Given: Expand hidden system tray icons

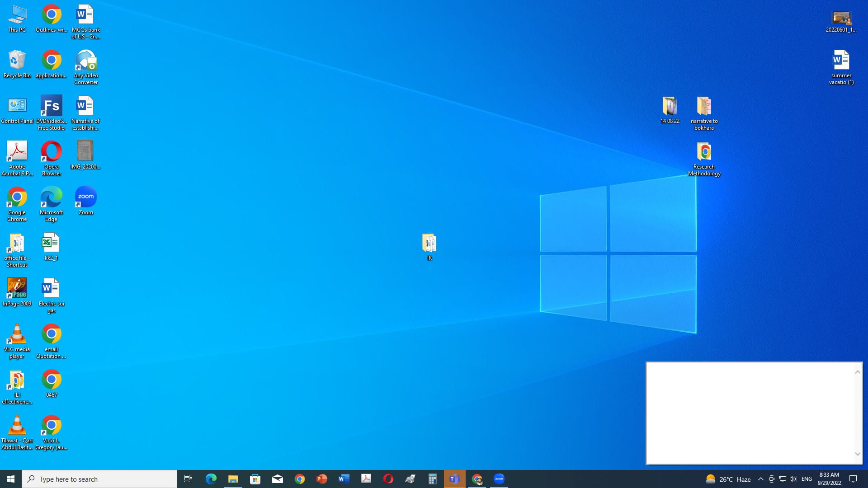Looking at the screenshot, I should pos(760,479).
